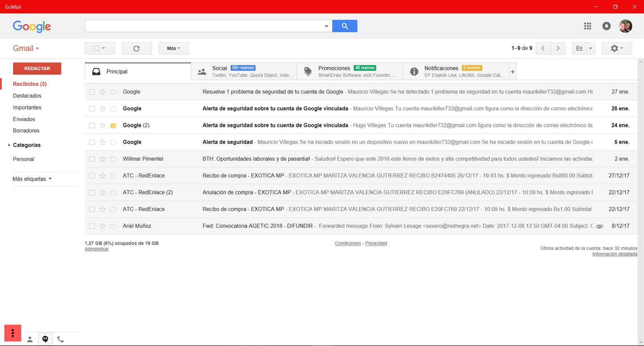Star the Google message dated 27 ene.

(102, 92)
